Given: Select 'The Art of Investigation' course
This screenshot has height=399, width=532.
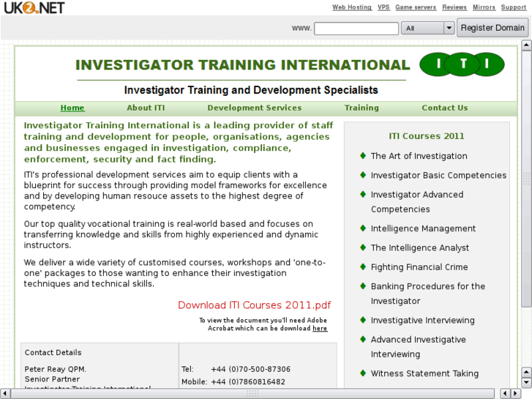Looking at the screenshot, I should (419, 156).
